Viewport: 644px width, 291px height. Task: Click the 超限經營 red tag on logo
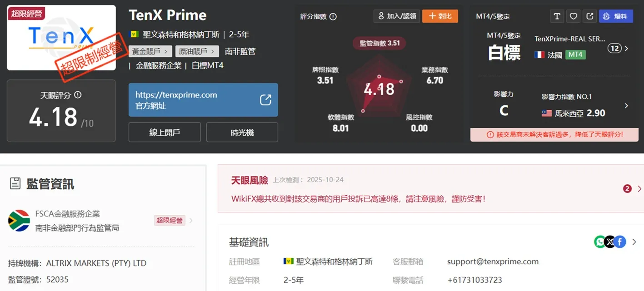(x=25, y=14)
